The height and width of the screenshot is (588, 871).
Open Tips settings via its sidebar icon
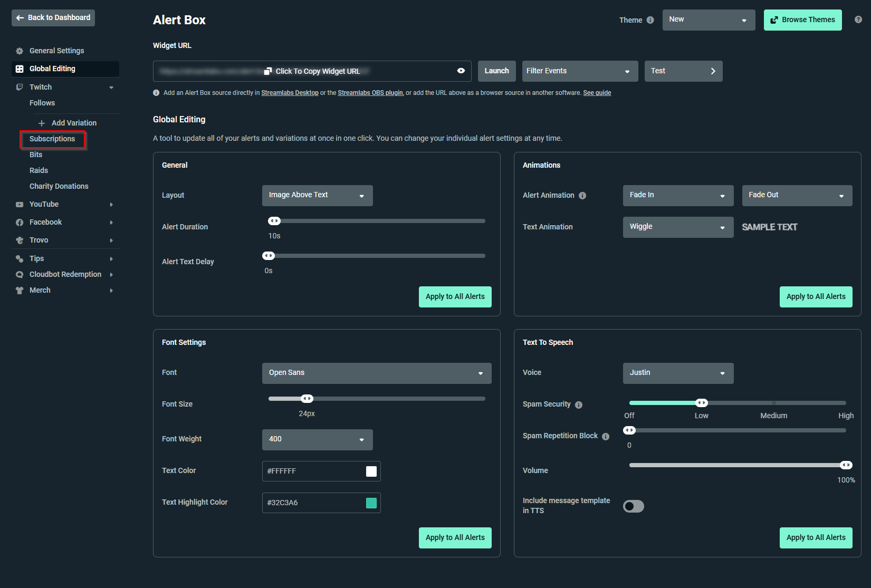tap(20, 258)
